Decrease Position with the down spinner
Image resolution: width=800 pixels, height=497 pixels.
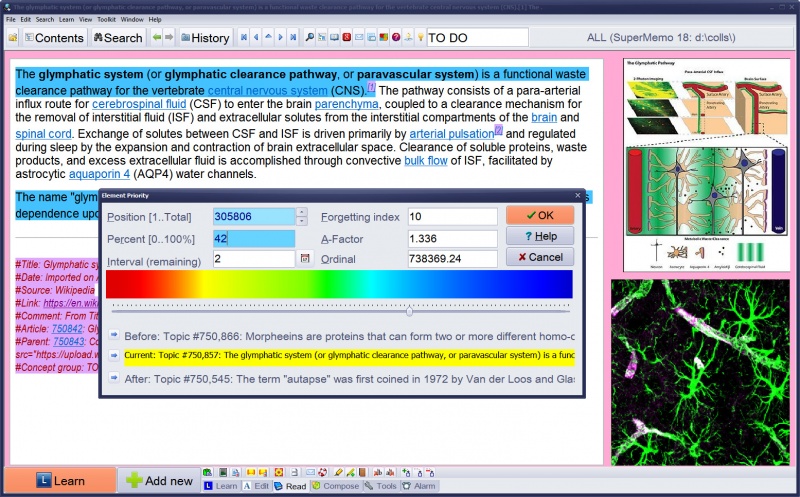(302, 221)
